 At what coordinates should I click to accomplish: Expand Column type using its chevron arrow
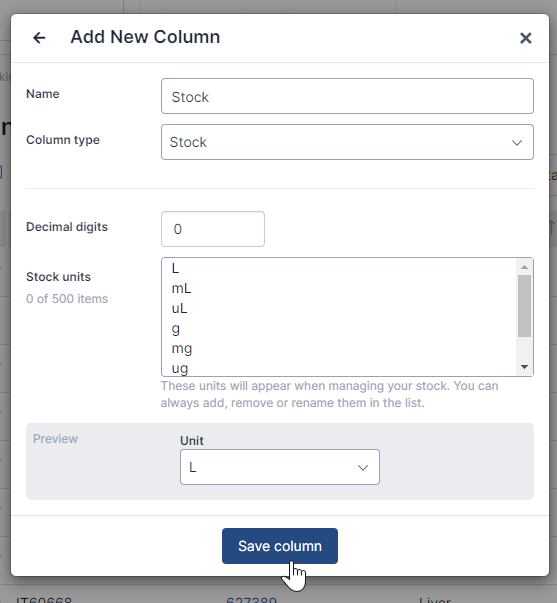(517, 143)
